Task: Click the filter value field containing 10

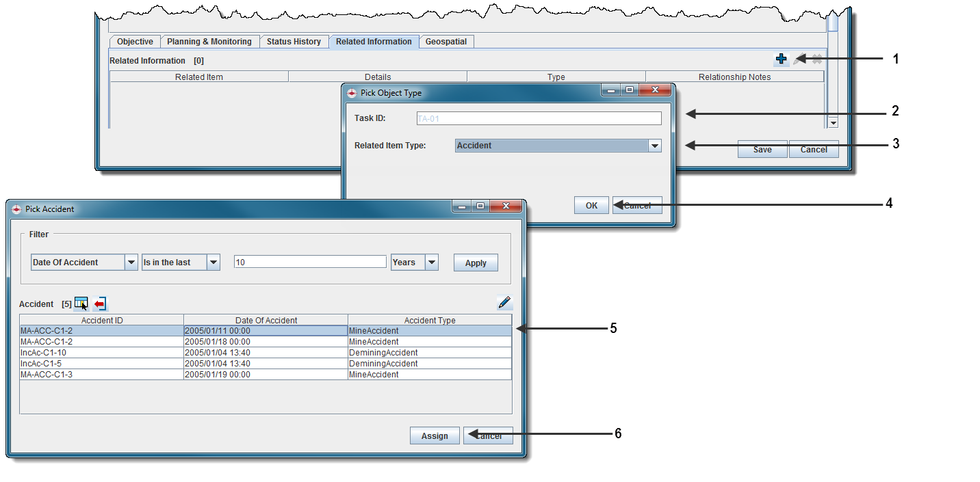Action: pyautogui.click(x=310, y=263)
